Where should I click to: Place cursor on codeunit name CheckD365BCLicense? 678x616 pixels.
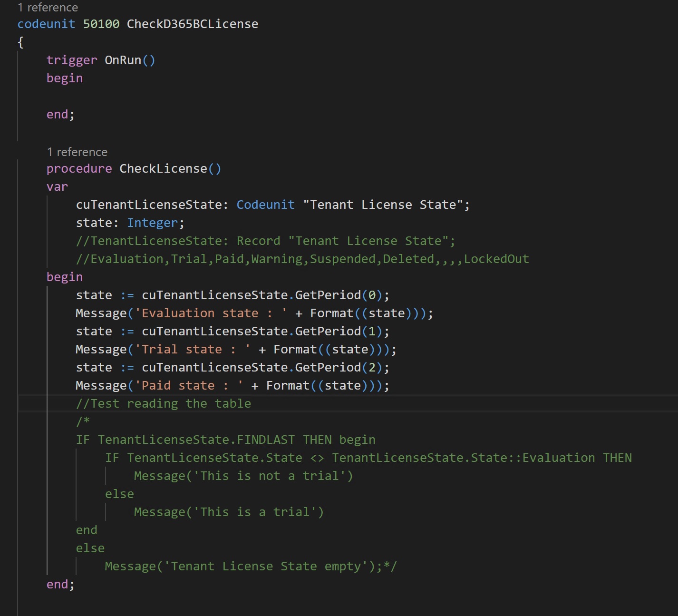click(192, 24)
